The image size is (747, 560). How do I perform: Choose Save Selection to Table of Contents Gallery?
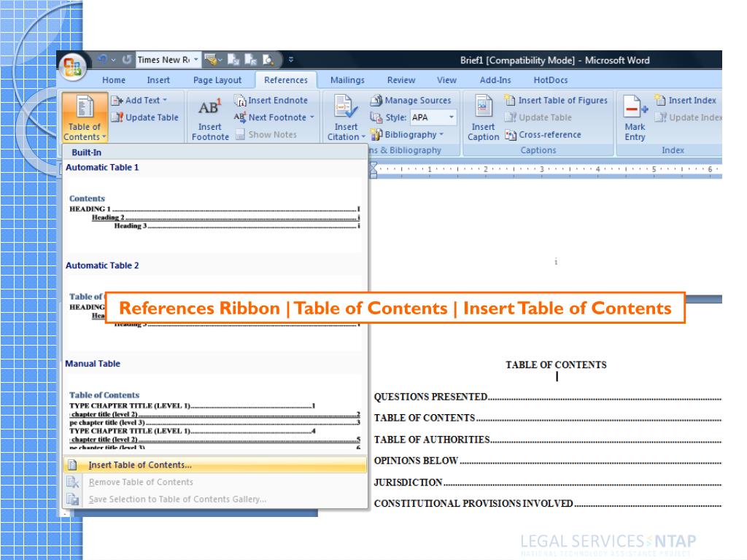click(x=215, y=499)
